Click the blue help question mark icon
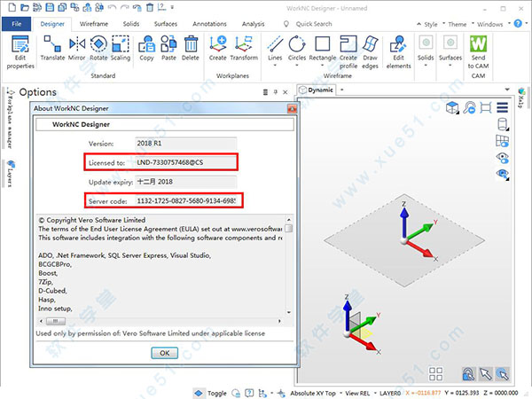 (518, 23)
